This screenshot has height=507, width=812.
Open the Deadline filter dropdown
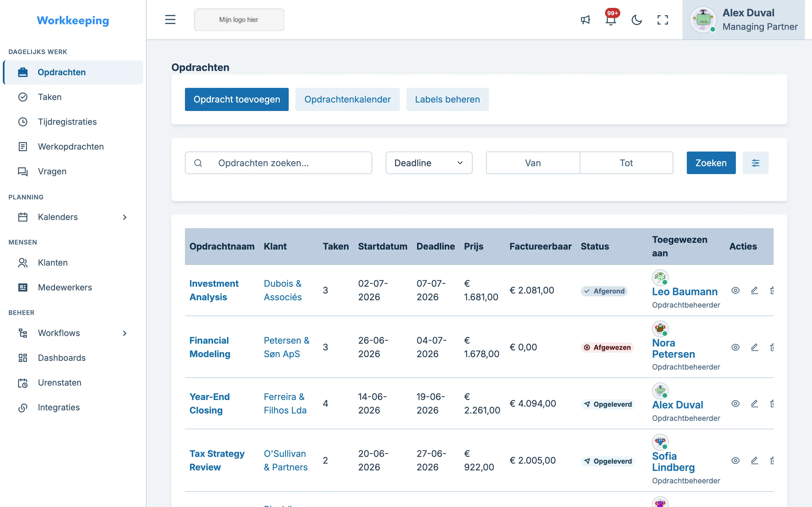[429, 163]
